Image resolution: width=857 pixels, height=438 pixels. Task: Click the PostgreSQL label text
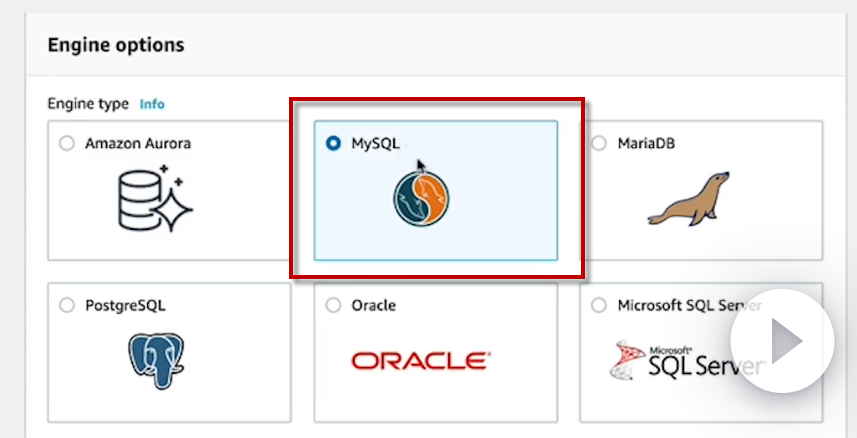click(x=125, y=305)
